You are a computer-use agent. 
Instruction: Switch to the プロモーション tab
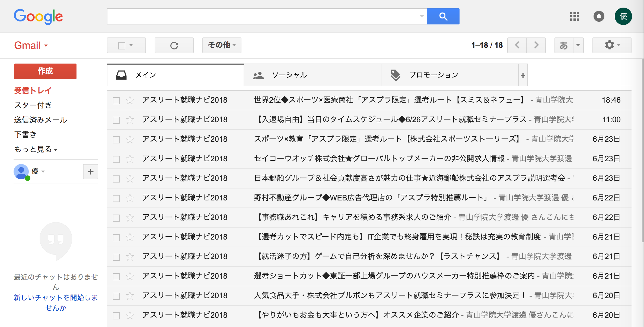(450, 75)
